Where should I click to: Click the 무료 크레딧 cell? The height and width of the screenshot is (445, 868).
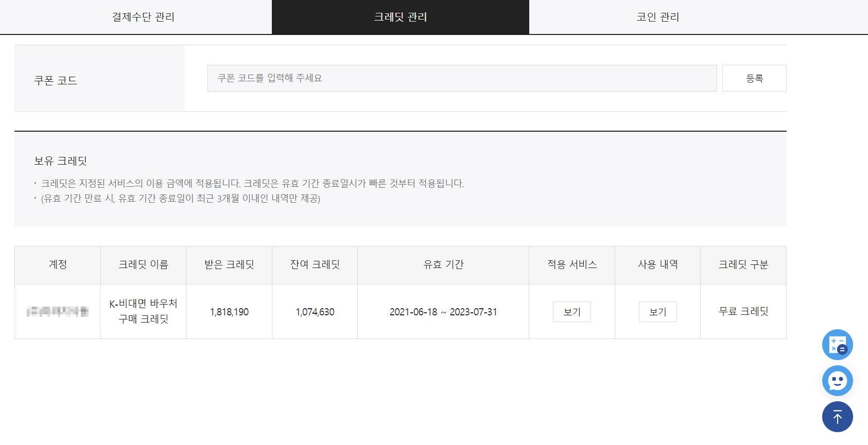coord(743,311)
